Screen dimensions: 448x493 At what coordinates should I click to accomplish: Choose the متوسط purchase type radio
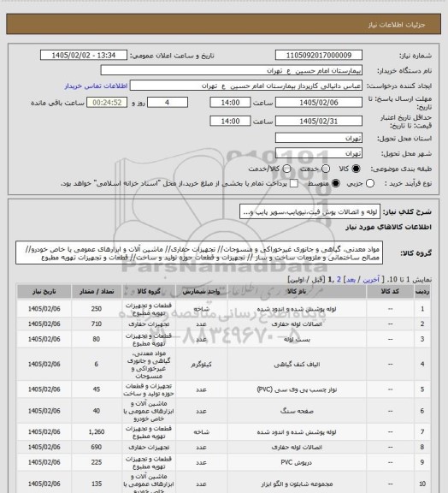point(336,183)
